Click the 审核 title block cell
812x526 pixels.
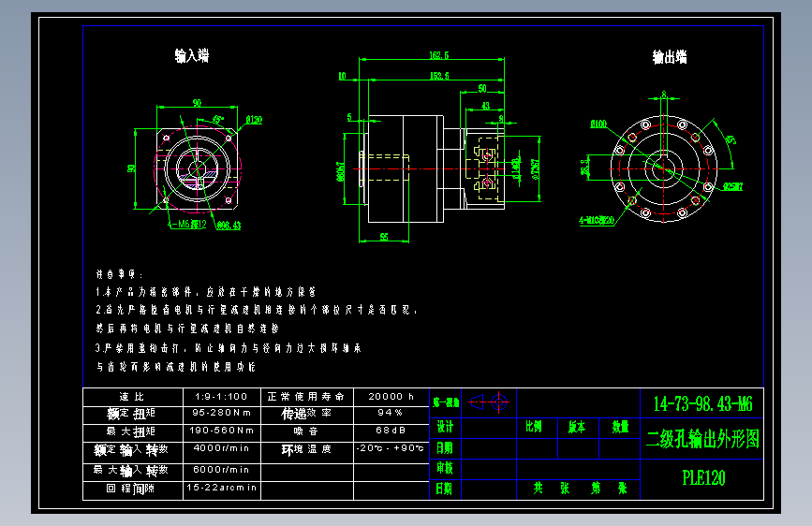click(445, 469)
